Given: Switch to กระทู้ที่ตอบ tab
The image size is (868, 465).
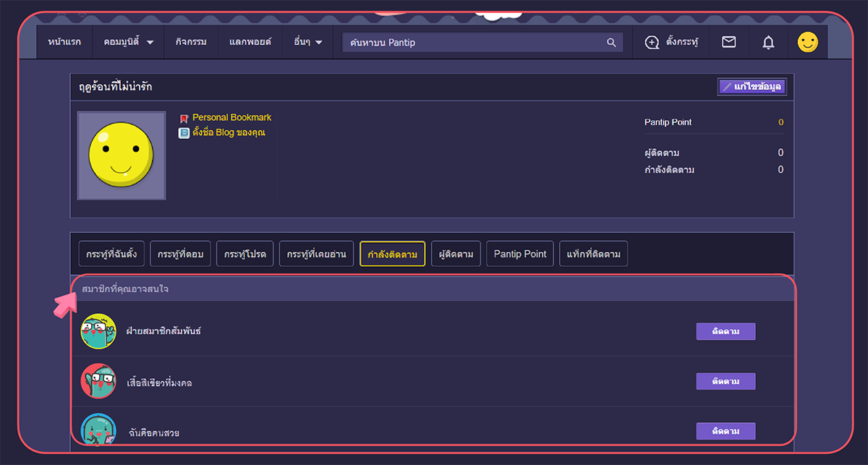Looking at the screenshot, I should (x=180, y=254).
